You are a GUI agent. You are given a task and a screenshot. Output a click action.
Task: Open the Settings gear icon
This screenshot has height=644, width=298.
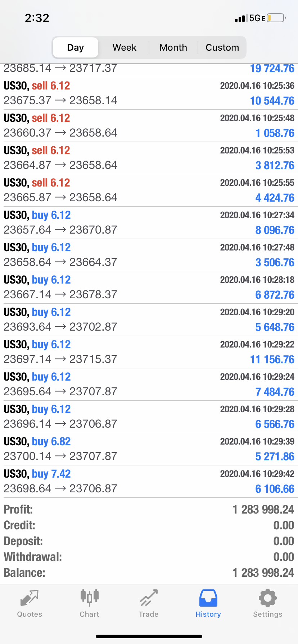pyautogui.click(x=267, y=598)
